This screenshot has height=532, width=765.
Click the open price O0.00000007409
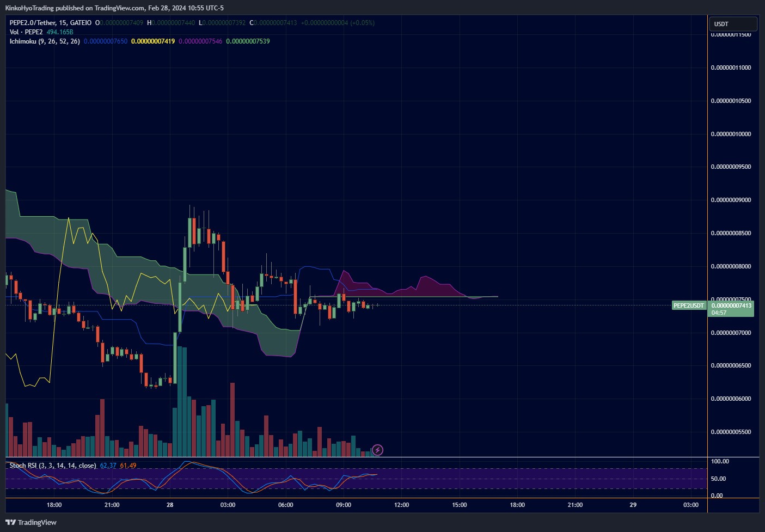pyautogui.click(x=119, y=23)
